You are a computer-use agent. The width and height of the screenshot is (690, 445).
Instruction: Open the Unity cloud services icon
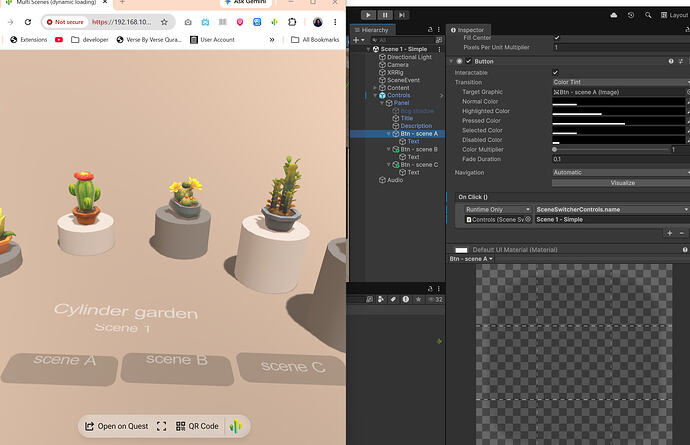(614, 15)
